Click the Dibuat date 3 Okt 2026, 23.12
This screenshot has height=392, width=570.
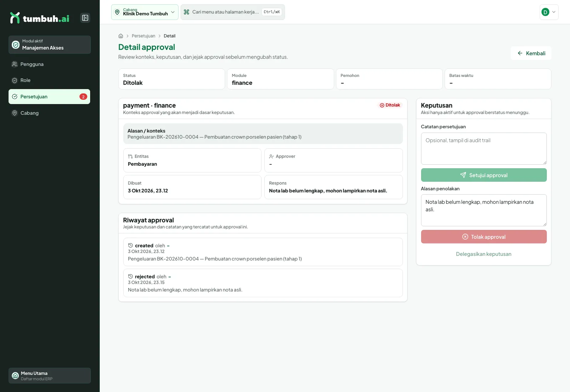148,191
